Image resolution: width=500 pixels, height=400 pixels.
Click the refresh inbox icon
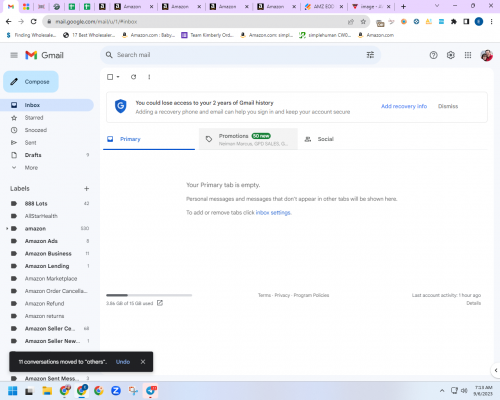pos(133,77)
